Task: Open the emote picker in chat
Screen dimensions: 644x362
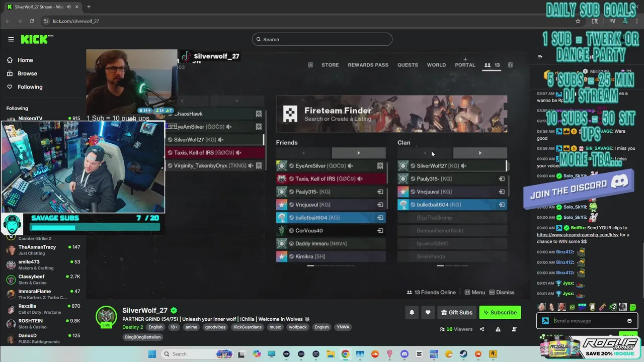Action: pyautogui.click(x=629, y=321)
